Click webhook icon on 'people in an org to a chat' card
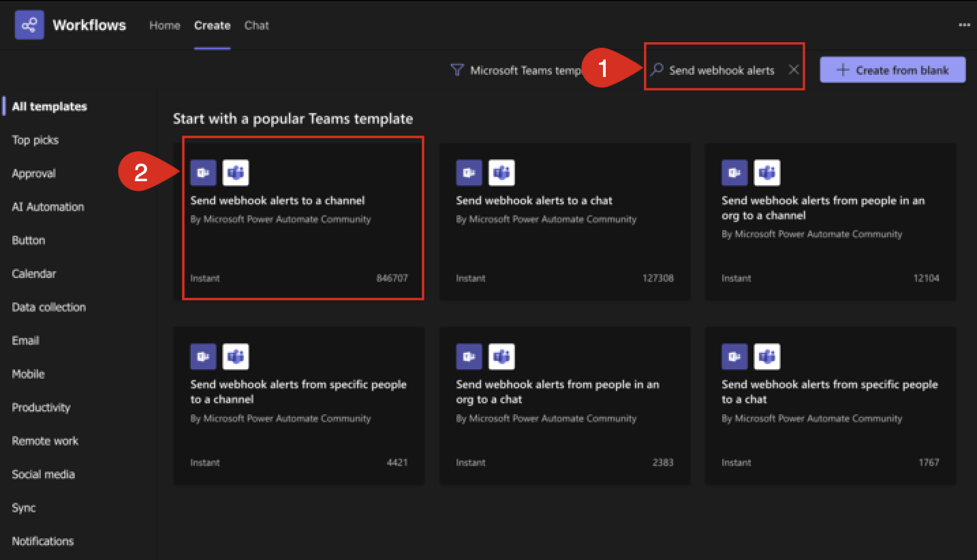This screenshot has height=560, width=977. (x=469, y=356)
